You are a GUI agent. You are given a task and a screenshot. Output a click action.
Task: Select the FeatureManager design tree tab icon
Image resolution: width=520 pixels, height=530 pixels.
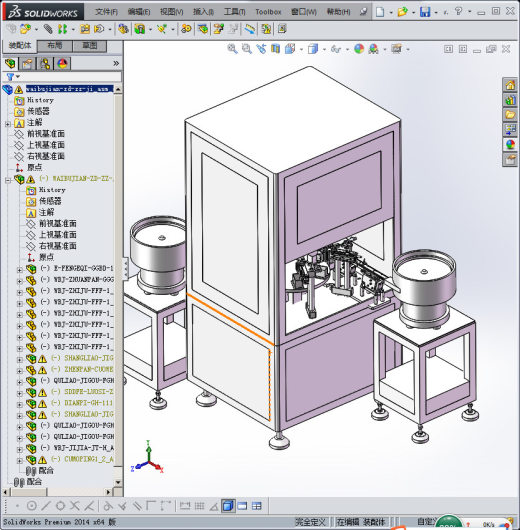[x=10, y=63]
